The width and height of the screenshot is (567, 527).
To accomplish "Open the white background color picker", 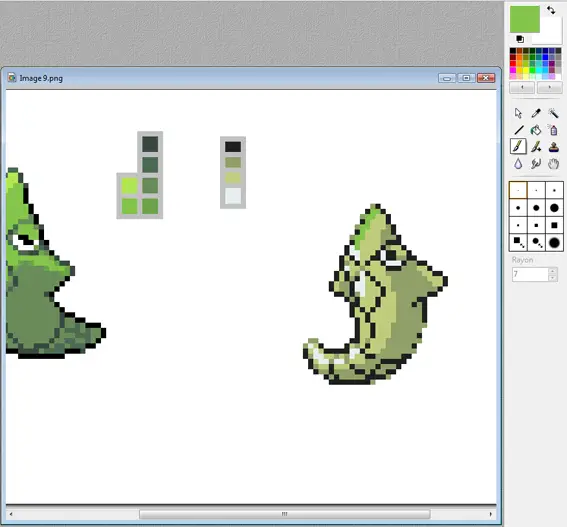I will click(x=550, y=34).
